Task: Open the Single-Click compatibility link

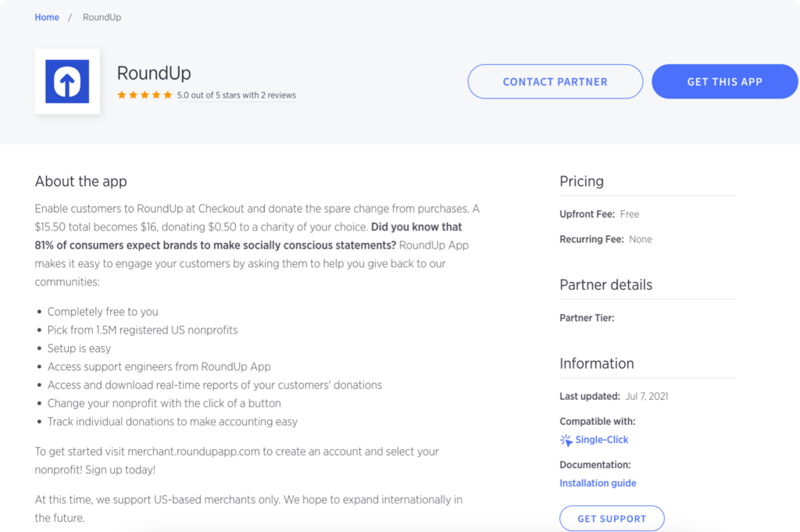Action: [602, 440]
